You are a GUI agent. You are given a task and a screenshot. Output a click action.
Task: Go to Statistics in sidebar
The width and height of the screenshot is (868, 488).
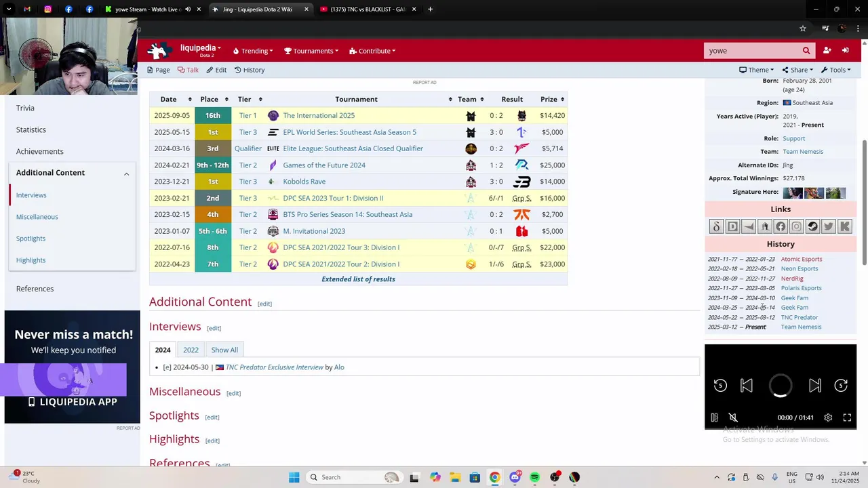[31, 129]
